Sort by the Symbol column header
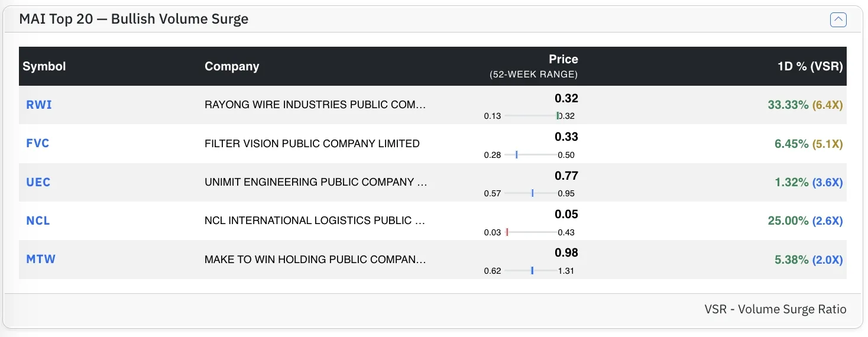Screen dimensions: 868x337 (44, 66)
